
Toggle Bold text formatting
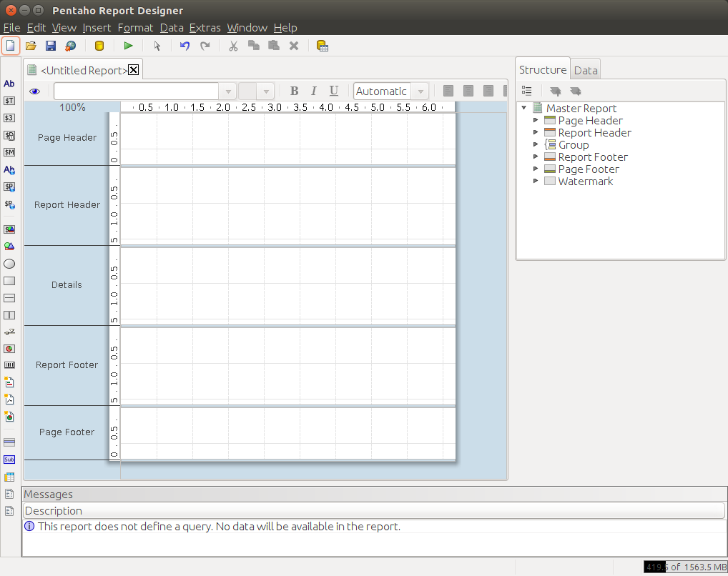click(294, 91)
